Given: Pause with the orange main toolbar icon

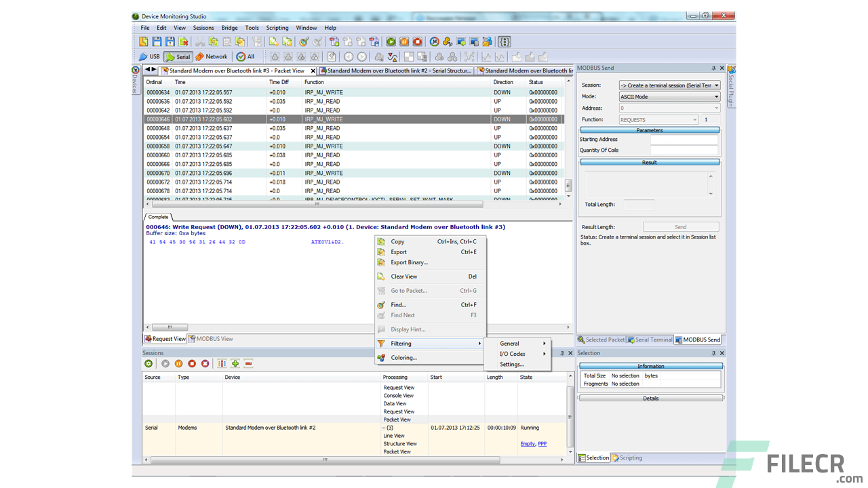Looking at the screenshot, I should point(404,42).
